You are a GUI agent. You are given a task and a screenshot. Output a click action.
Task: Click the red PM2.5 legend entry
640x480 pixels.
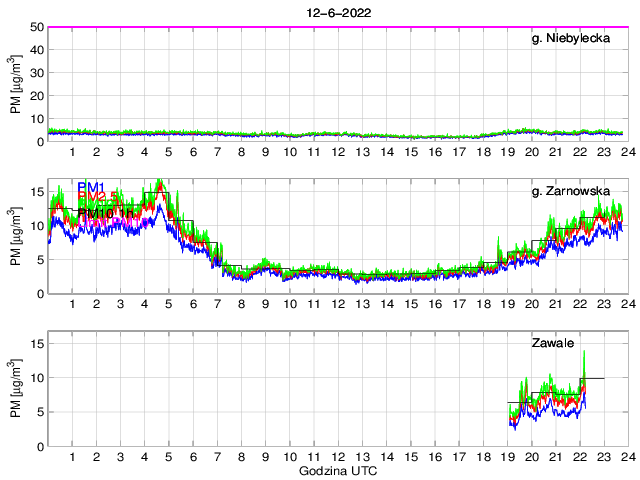[x=99, y=197]
